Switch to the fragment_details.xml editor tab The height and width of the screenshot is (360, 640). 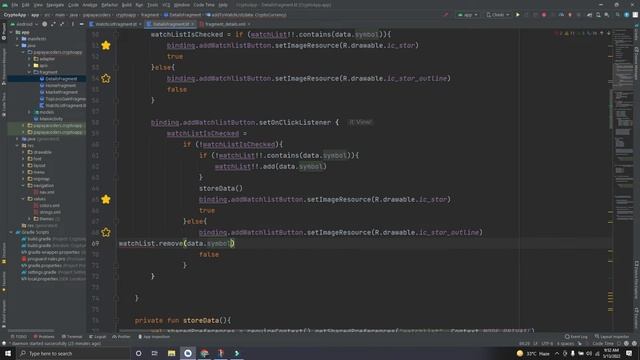[x=225, y=24]
